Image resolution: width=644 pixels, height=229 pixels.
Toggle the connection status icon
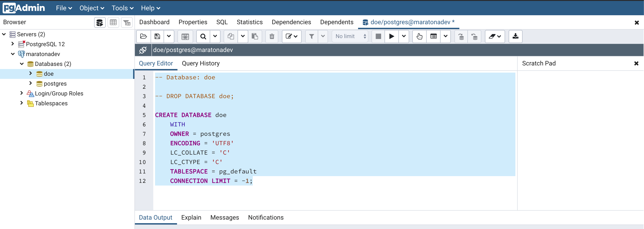click(x=143, y=50)
